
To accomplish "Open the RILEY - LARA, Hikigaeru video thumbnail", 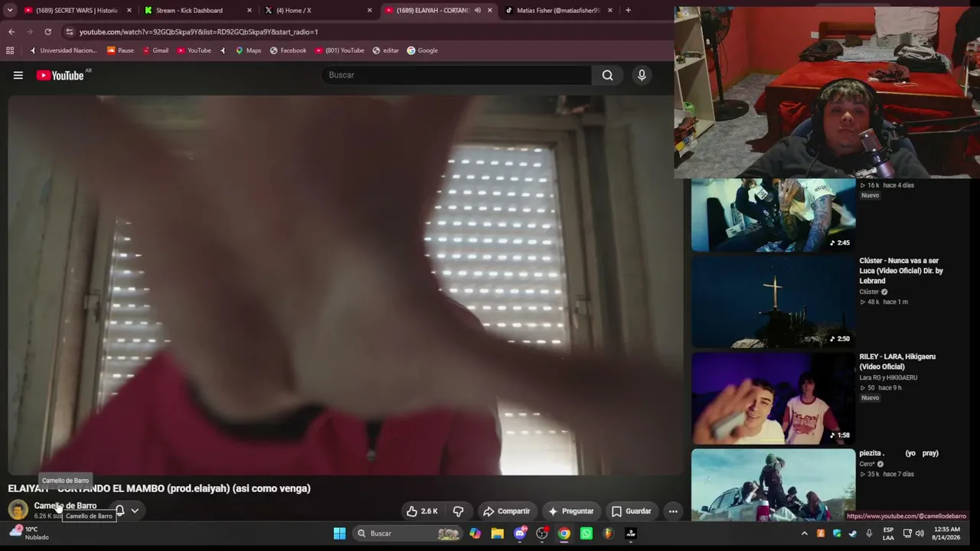I will coord(773,398).
